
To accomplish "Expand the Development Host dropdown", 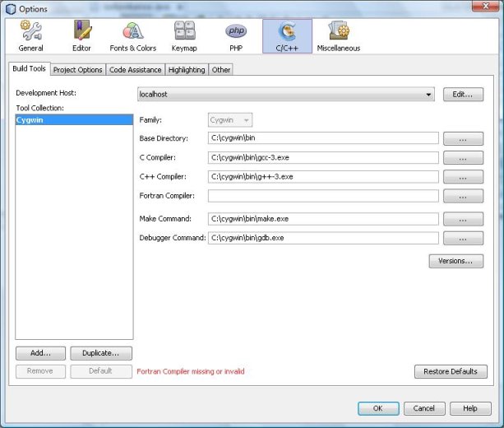I will point(428,95).
